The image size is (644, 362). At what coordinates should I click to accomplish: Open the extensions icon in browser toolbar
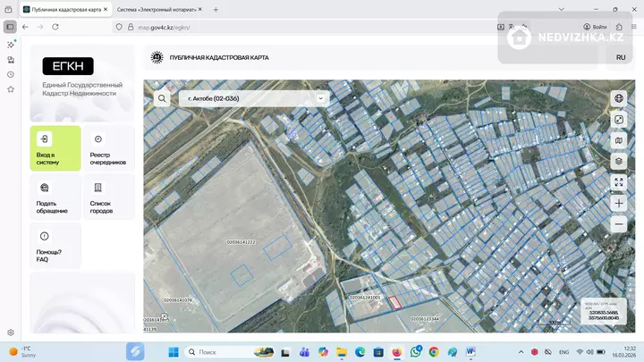pos(619,27)
